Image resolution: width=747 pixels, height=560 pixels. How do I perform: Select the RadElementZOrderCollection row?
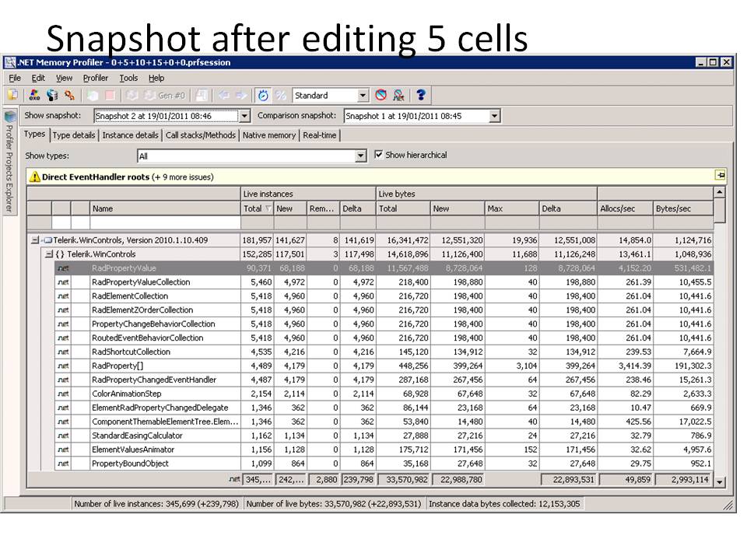click(384, 310)
